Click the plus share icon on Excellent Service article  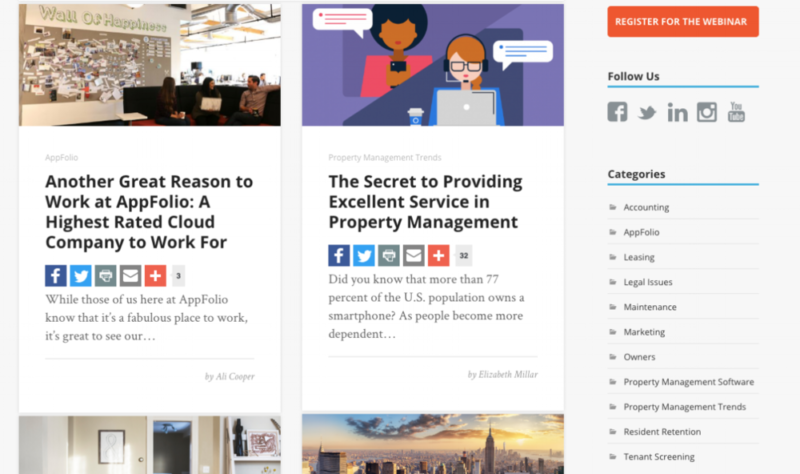coord(439,256)
